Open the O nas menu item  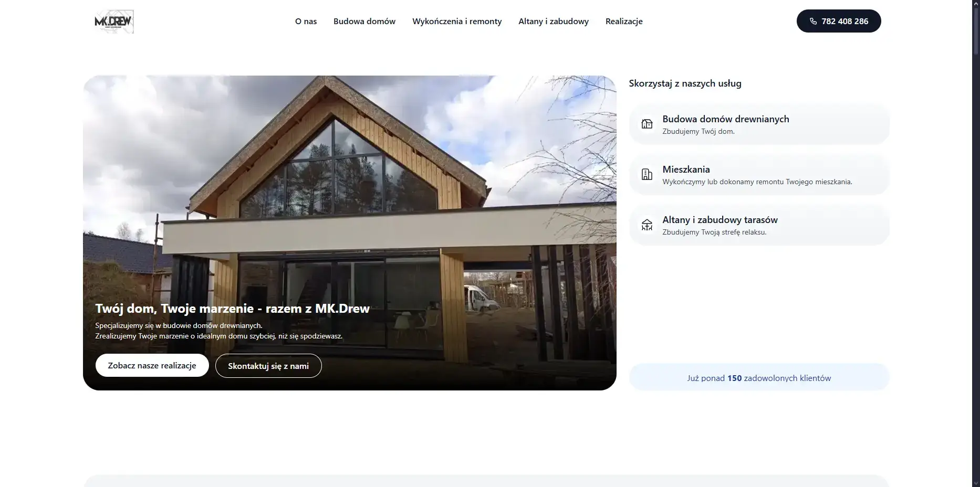(x=306, y=22)
